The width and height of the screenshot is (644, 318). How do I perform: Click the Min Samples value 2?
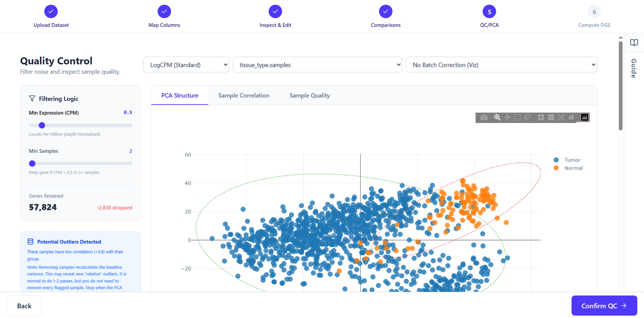(131, 151)
